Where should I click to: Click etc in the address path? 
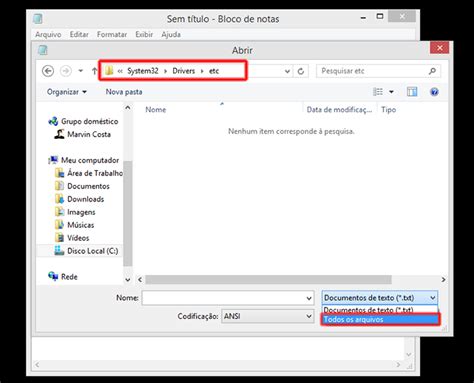tap(214, 71)
